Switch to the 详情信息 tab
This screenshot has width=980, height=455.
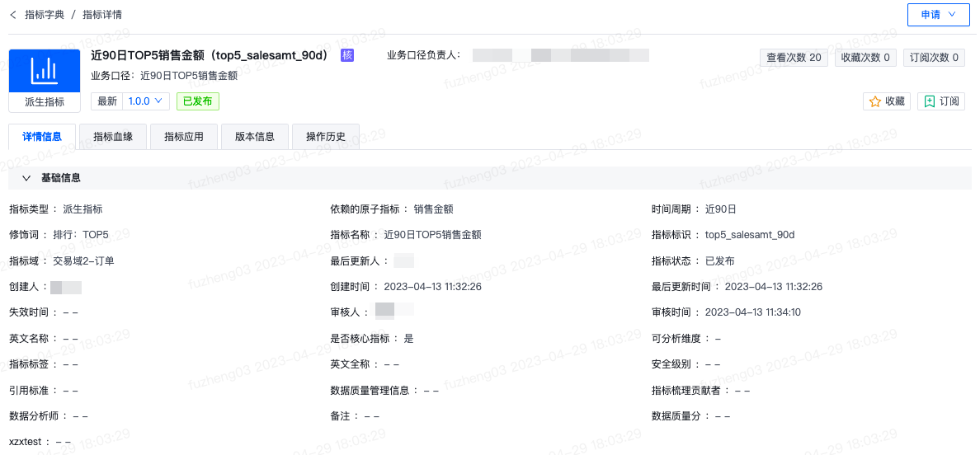pos(42,137)
